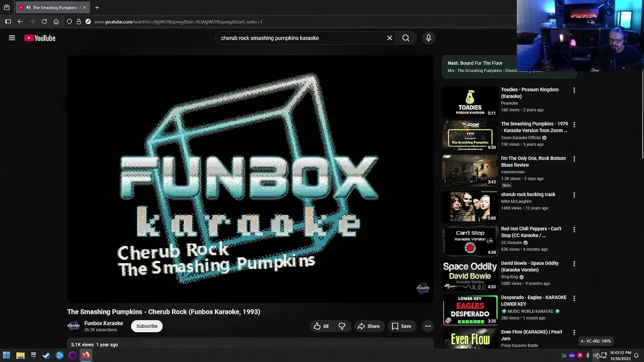Subscribe to Funbox Karaoke channel
Screen dimensions: 644x362
(147, 326)
